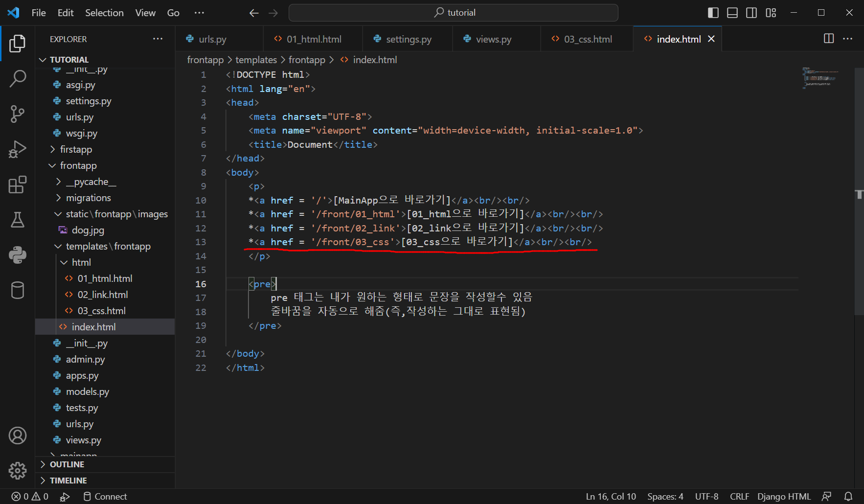Screen dimensions: 864x504
Task: Switch to the 01_html.html tab
Action: click(313, 39)
